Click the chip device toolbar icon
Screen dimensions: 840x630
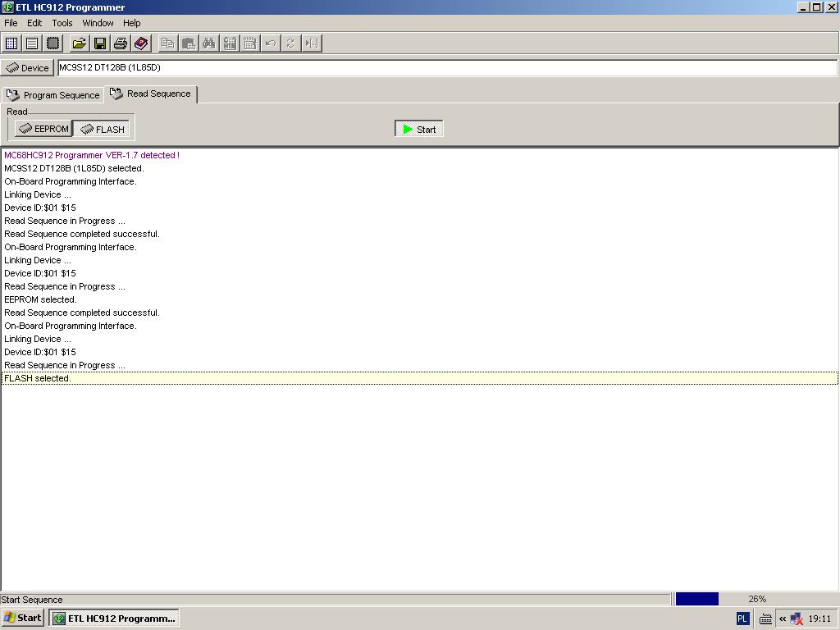[52, 43]
